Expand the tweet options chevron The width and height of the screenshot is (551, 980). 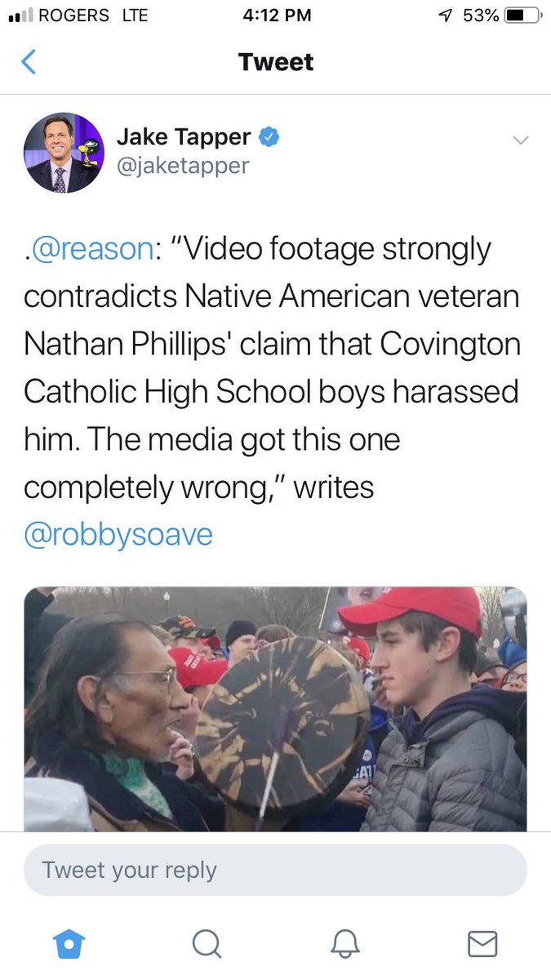[520, 140]
